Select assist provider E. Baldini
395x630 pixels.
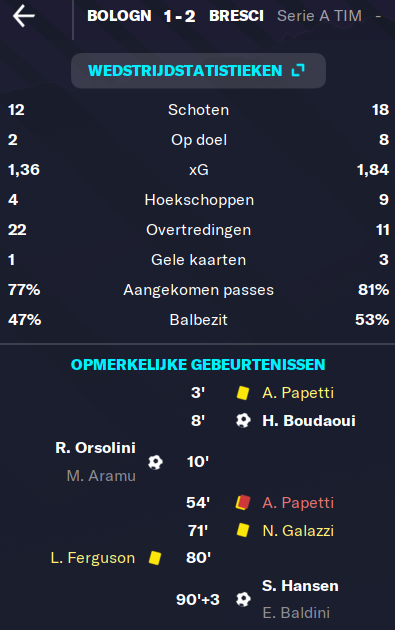[x=296, y=613]
